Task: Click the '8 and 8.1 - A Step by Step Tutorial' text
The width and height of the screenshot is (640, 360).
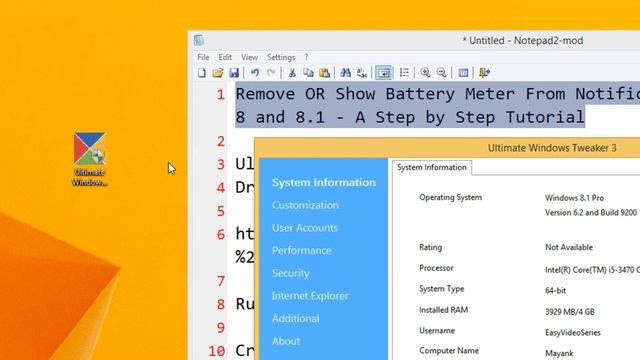Action: pyautogui.click(x=410, y=117)
